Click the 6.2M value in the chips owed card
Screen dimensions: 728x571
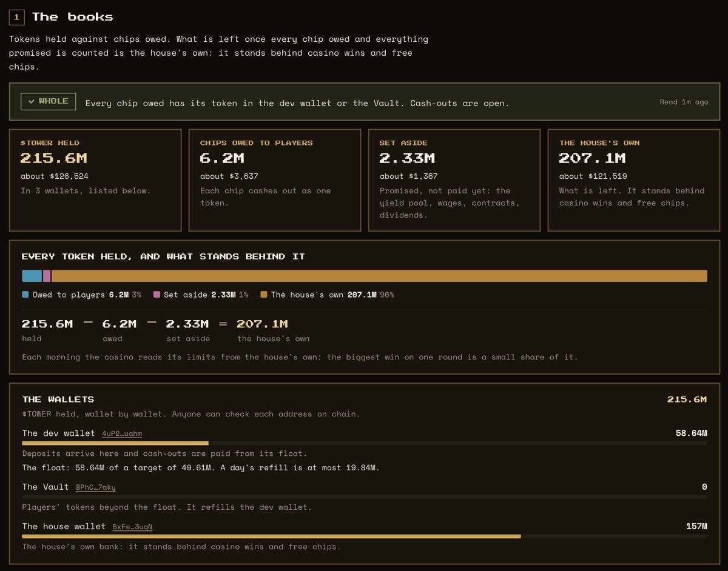point(222,158)
